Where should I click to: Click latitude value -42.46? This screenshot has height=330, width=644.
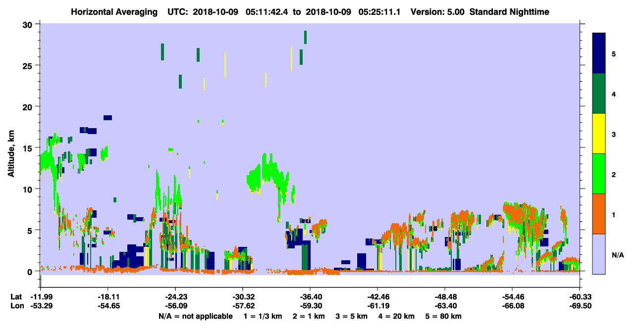pyautogui.click(x=377, y=297)
